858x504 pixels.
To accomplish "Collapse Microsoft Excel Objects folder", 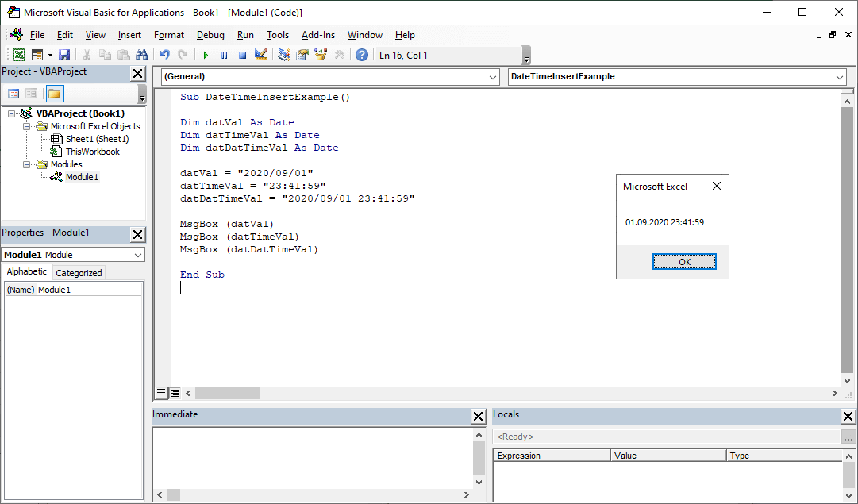I will (x=25, y=126).
